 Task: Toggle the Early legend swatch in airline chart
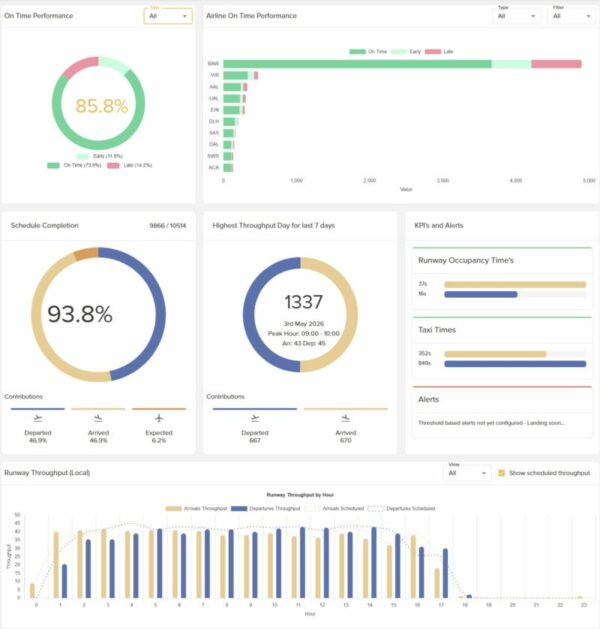[x=399, y=51]
